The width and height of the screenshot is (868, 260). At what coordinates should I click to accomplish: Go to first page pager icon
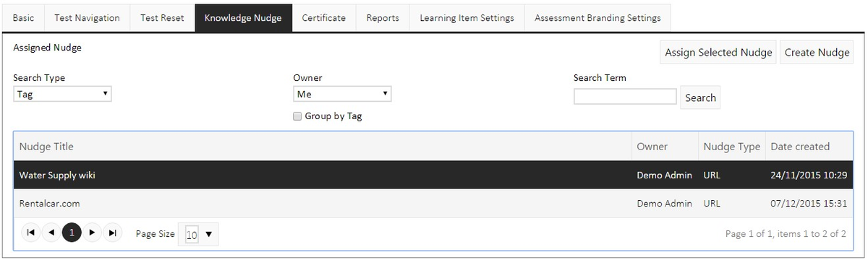tap(30, 233)
